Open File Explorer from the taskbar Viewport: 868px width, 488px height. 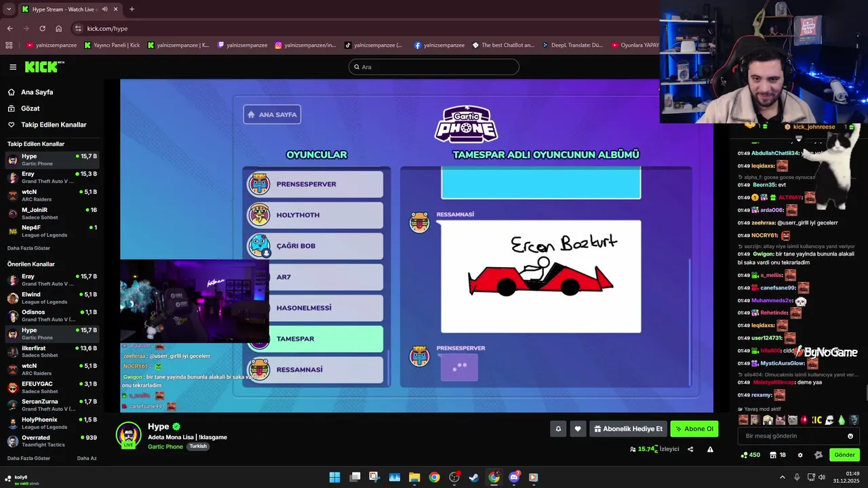[414, 477]
